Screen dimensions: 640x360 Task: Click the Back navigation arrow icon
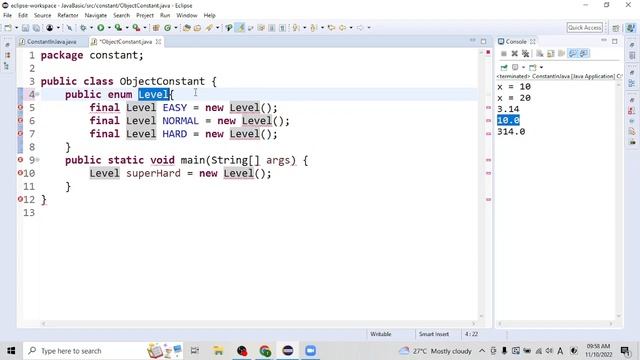tap(342, 28)
